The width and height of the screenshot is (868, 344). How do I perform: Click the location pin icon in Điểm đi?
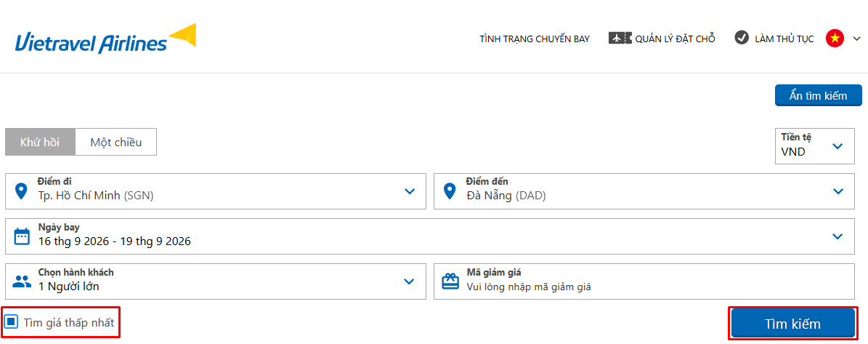(x=21, y=192)
